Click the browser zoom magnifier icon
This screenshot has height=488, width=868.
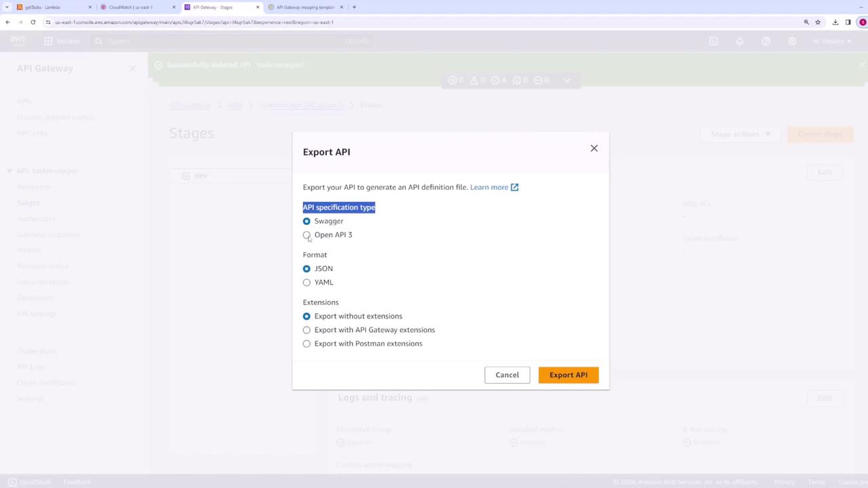click(806, 22)
